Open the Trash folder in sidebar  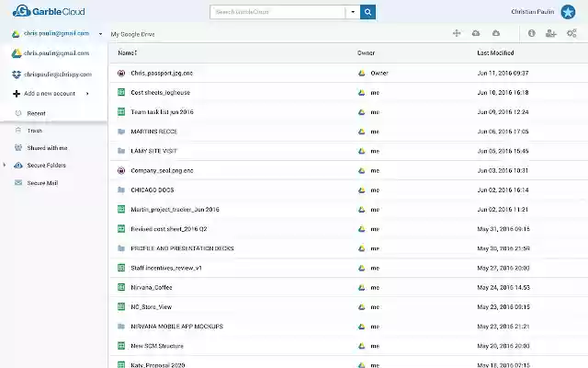click(x=35, y=132)
